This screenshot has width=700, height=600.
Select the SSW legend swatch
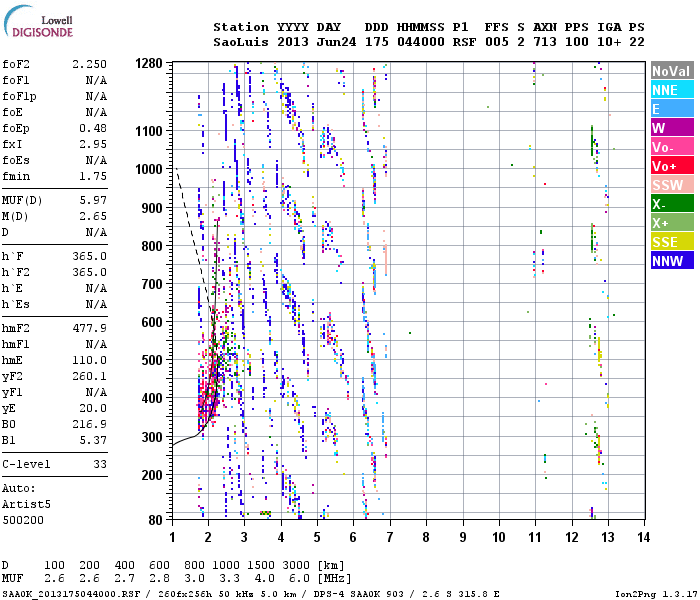coord(672,184)
